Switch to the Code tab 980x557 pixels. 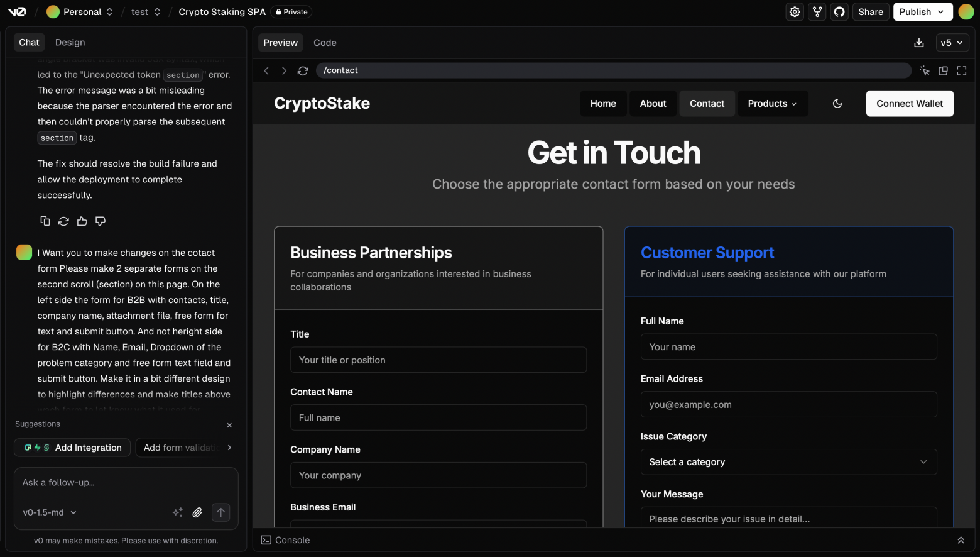(325, 43)
